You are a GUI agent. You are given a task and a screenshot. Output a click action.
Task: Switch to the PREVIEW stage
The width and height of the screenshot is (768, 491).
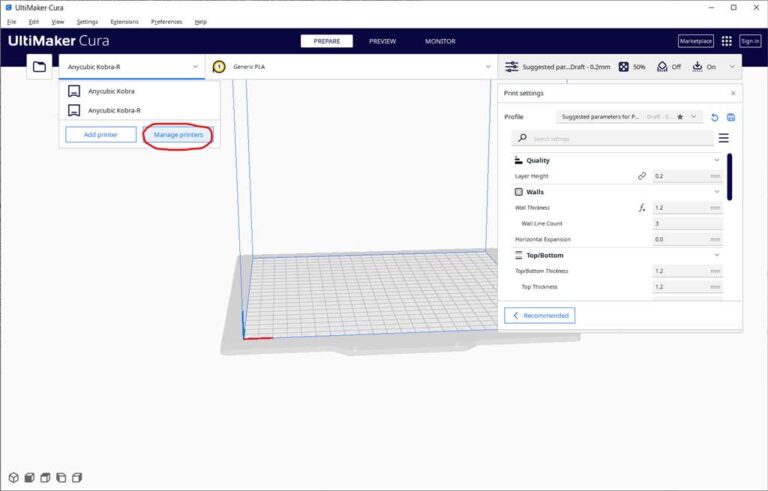tap(383, 41)
